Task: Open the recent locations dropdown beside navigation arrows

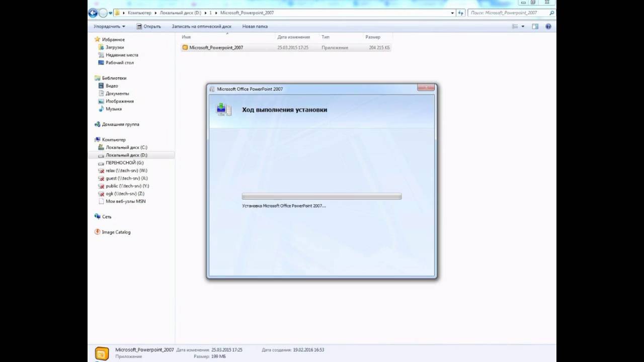Action: [x=110, y=13]
